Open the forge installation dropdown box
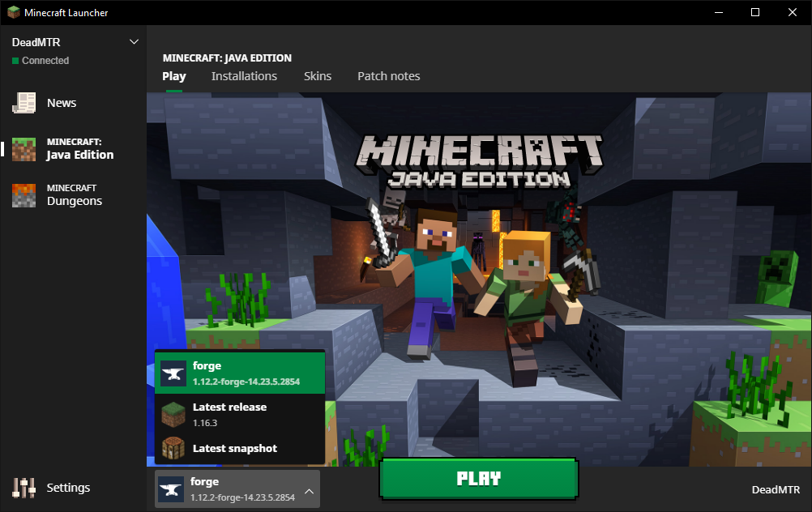The width and height of the screenshot is (812, 512). click(237, 489)
